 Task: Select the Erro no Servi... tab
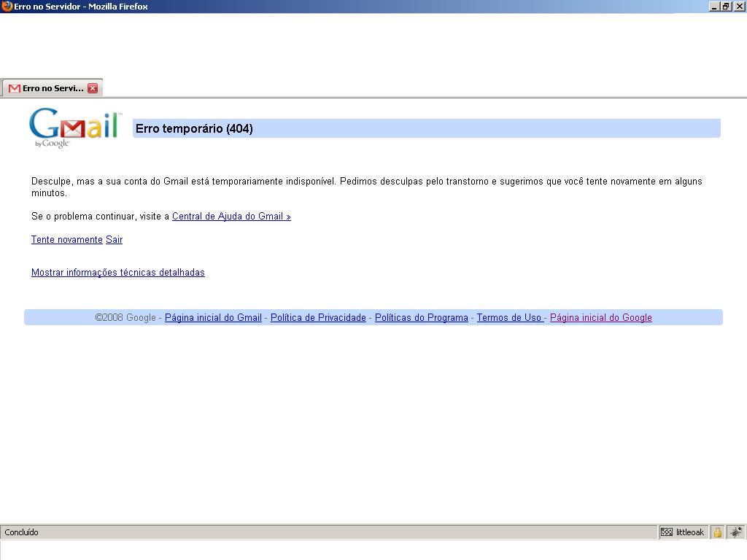[x=52, y=88]
